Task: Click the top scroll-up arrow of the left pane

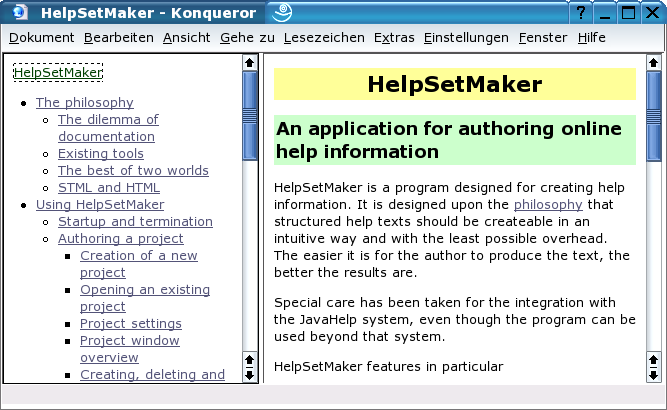Action: 250,63
